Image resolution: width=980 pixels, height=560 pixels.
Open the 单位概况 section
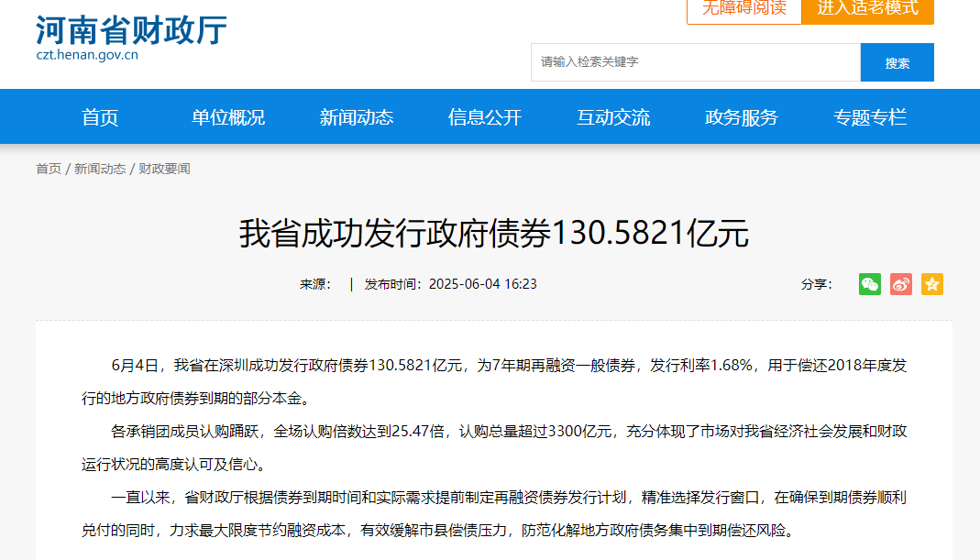227,116
